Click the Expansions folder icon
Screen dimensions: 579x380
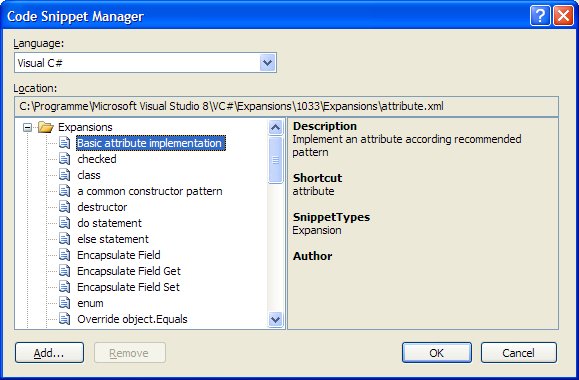(x=46, y=127)
